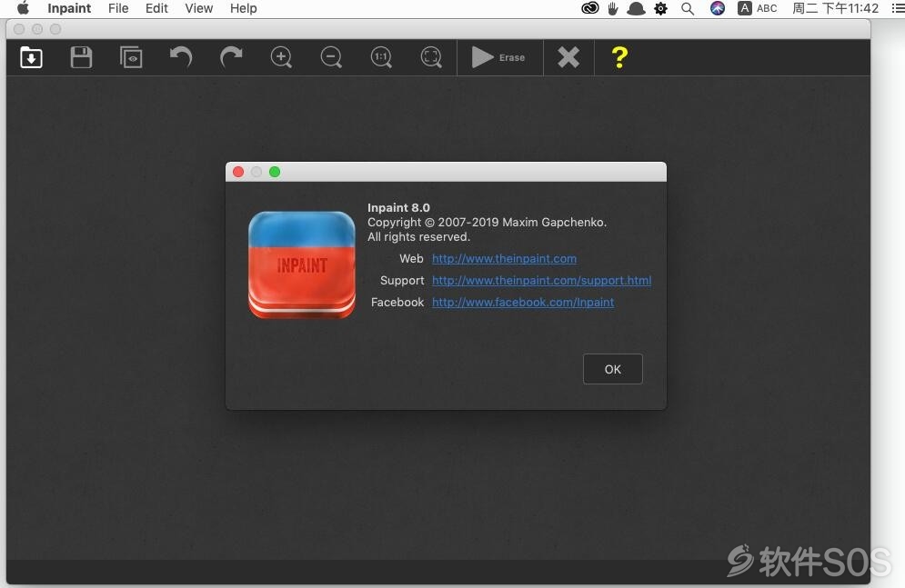905x588 pixels.
Task: Click the green zoom button on About dialog
Action: coord(275,172)
